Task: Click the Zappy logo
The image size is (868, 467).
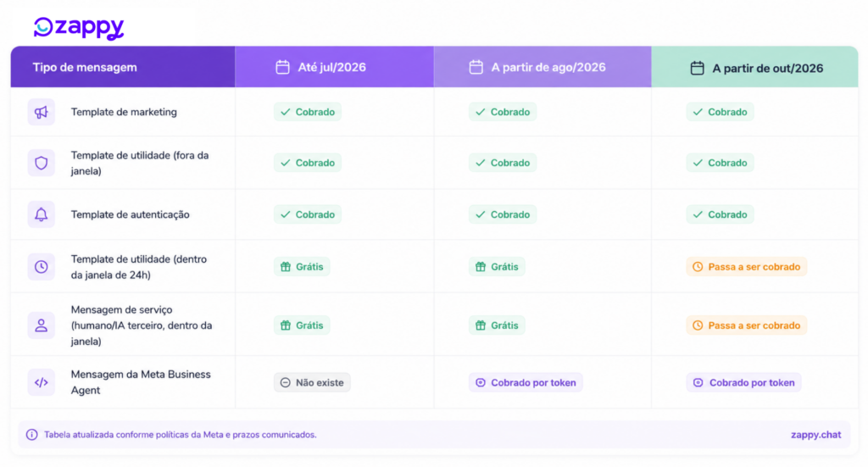Action: 79,28
